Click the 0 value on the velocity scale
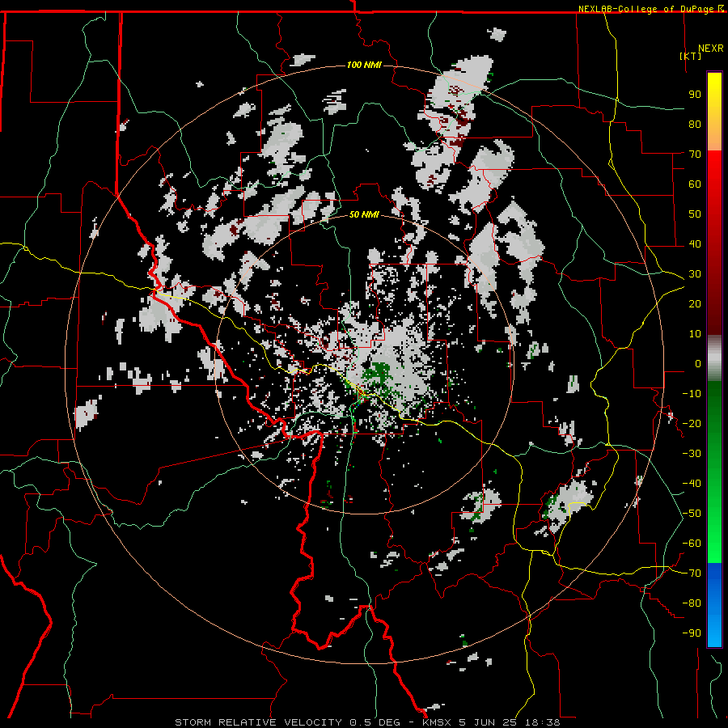The image size is (728, 728). [x=698, y=363]
